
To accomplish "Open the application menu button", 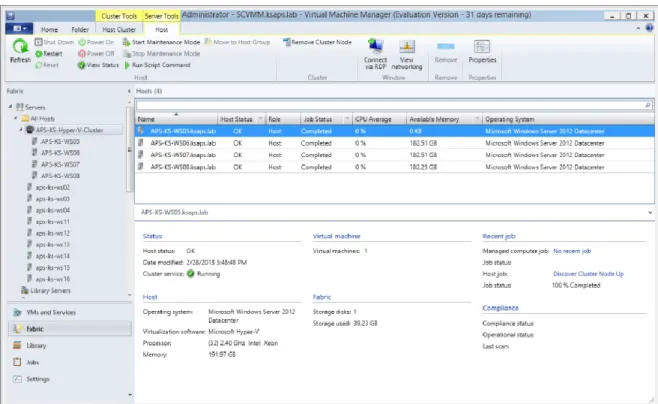I will [19, 29].
